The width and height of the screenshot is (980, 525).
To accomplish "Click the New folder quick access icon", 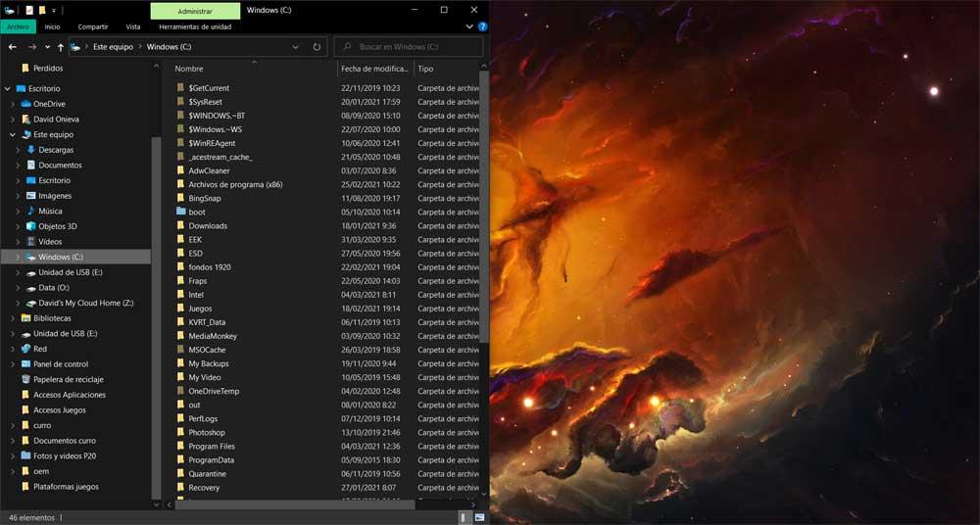I will click(x=42, y=10).
